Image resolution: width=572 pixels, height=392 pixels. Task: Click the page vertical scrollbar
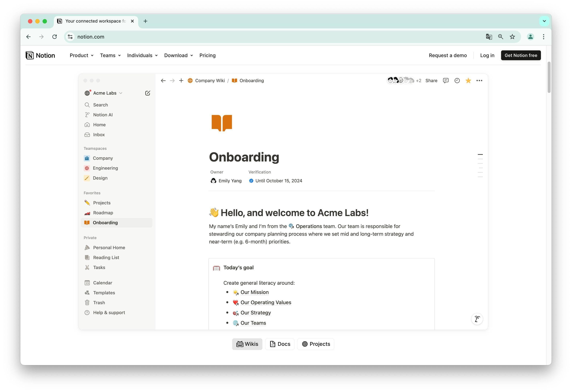[x=549, y=77]
